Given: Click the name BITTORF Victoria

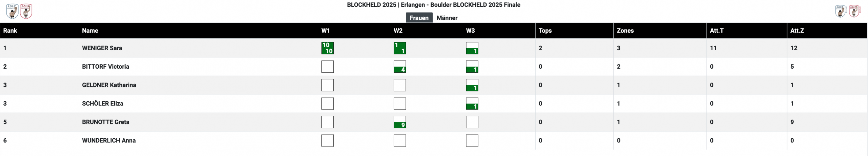Looking at the screenshot, I should tap(105, 67).
